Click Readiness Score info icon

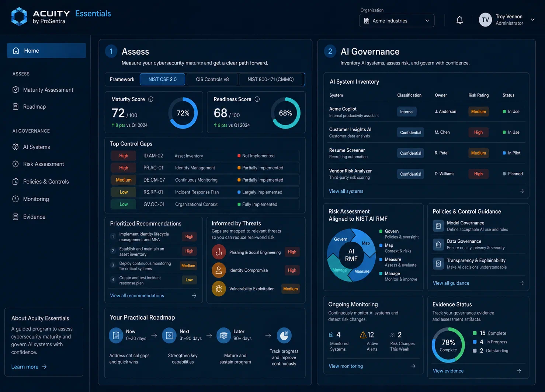[257, 99]
